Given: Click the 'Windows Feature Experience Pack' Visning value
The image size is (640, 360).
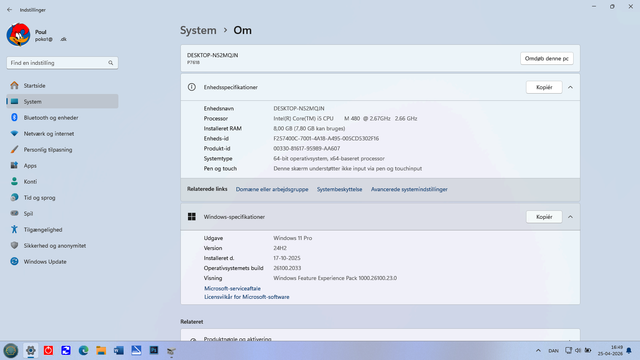Looking at the screenshot, I should (335, 278).
